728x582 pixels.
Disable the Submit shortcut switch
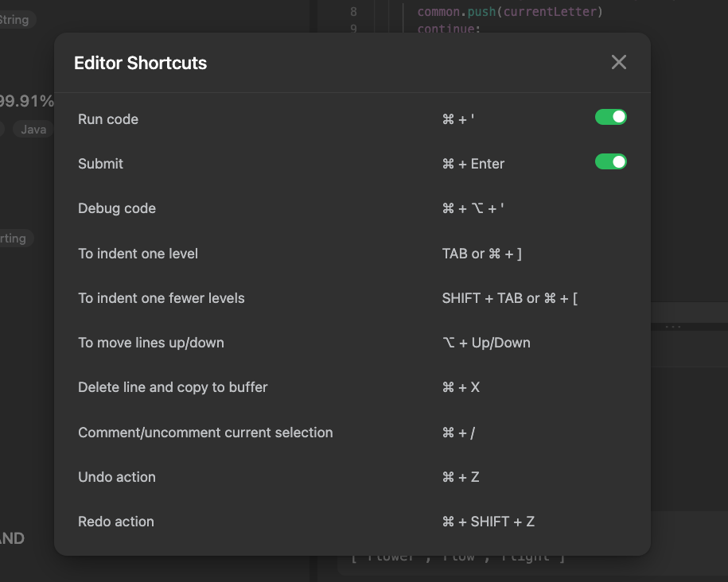[x=610, y=162]
